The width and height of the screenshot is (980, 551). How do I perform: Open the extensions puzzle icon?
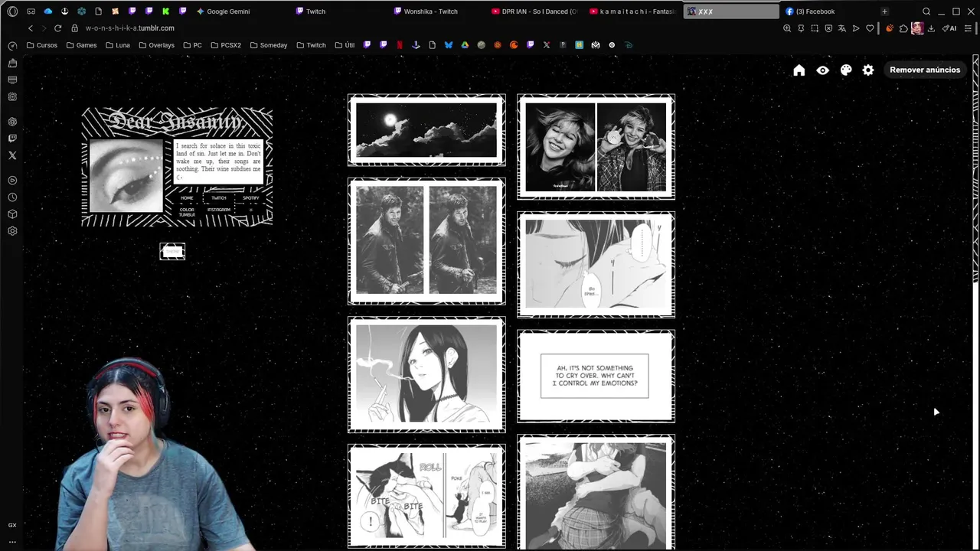(x=903, y=28)
